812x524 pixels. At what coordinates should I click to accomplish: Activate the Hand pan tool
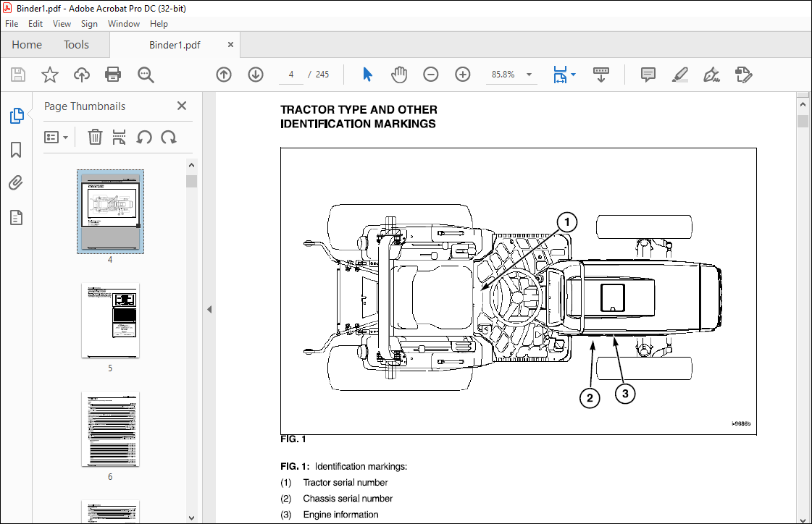pos(398,75)
